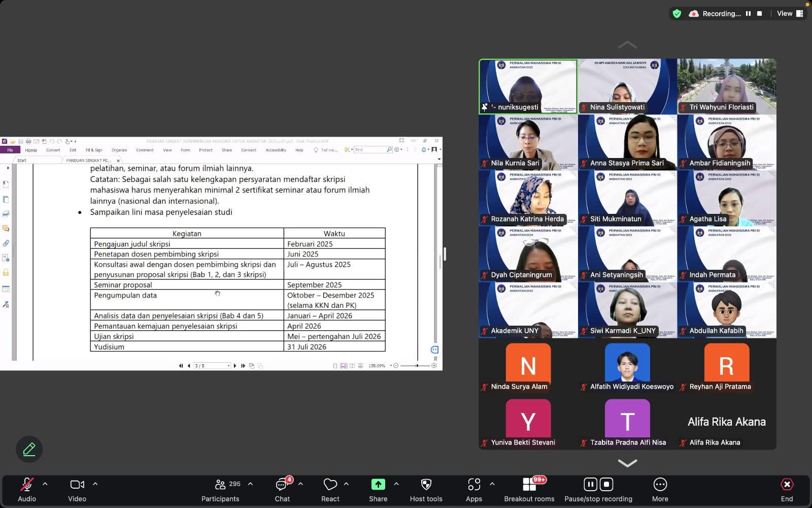Select continuous page view mode icon
Viewport: 812px width, 508px height.
pos(344,366)
